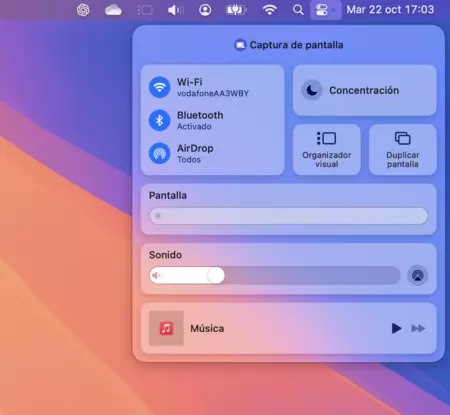This screenshot has height=415, width=450.
Task: Click the Captura de pantalla indicator
Action: click(289, 45)
